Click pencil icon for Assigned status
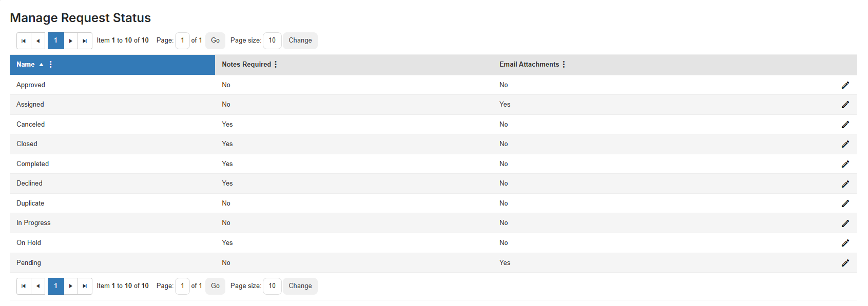868x306 pixels. 845,105
